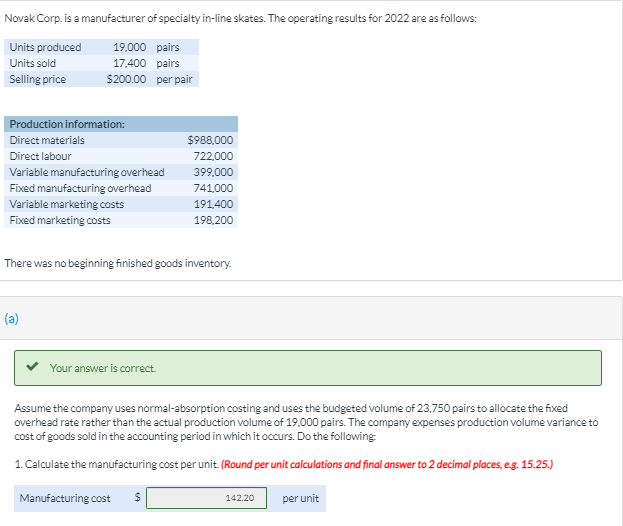This screenshot has width=623, height=526.
Task: Select the '$200.00' selling price value
Action: point(126,79)
